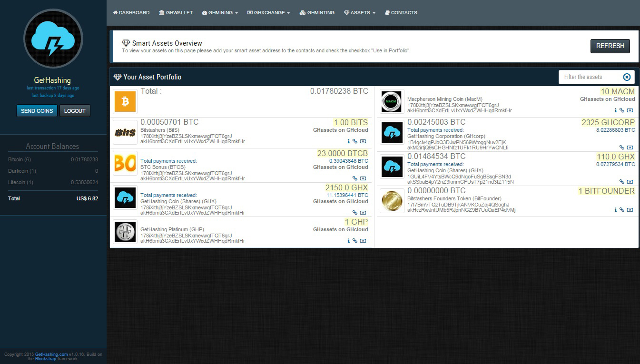Click GetHashing Platinum coin thumbnail
This screenshot has width=640, height=364.
[x=125, y=232]
